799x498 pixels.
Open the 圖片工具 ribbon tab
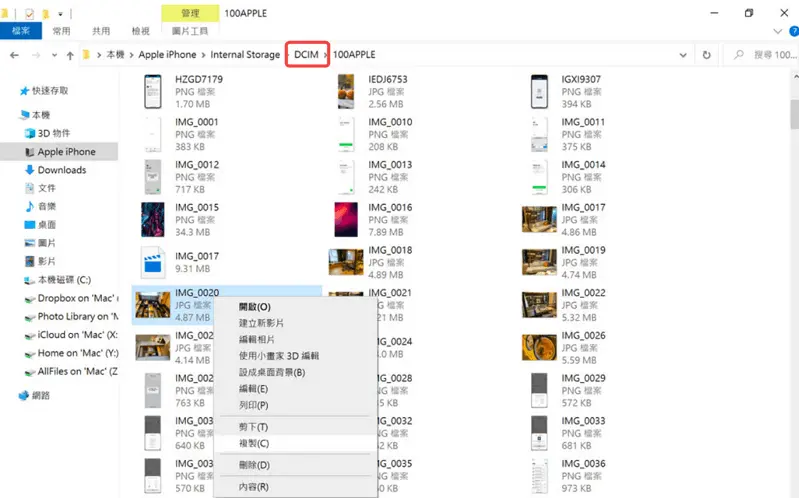click(190, 31)
